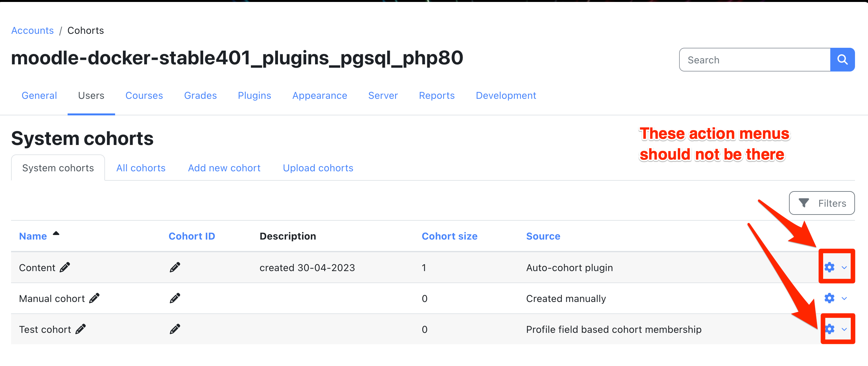Open the Grades admin tab
The height and width of the screenshot is (366, 868).
pyautogui.click(x=200, y=95)
